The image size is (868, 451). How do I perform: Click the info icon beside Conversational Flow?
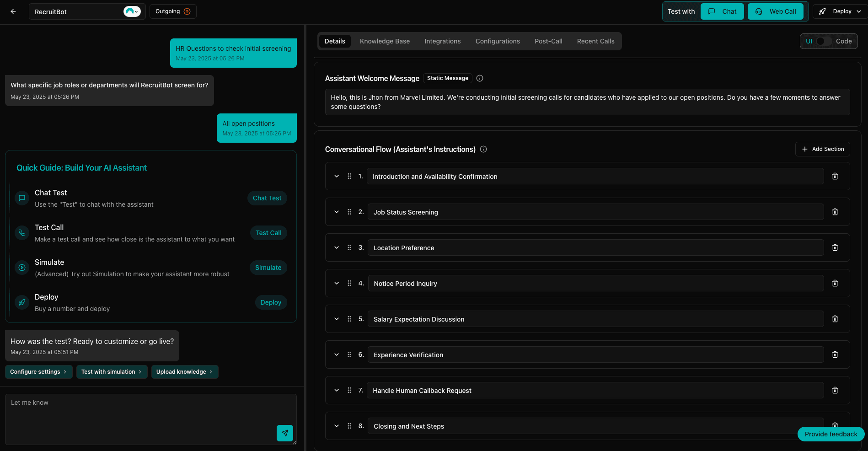(483, 149)
